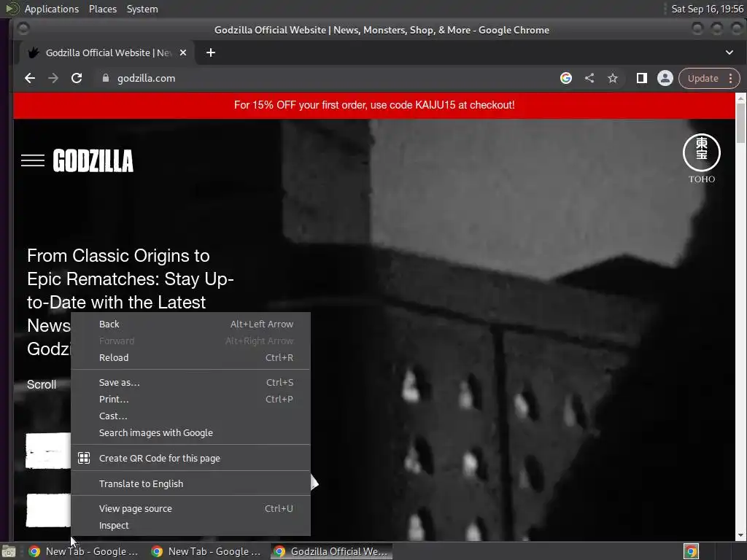Select Save as... in context menu
The height and width of the screenshot is (560, 747).
click(190, 382)
